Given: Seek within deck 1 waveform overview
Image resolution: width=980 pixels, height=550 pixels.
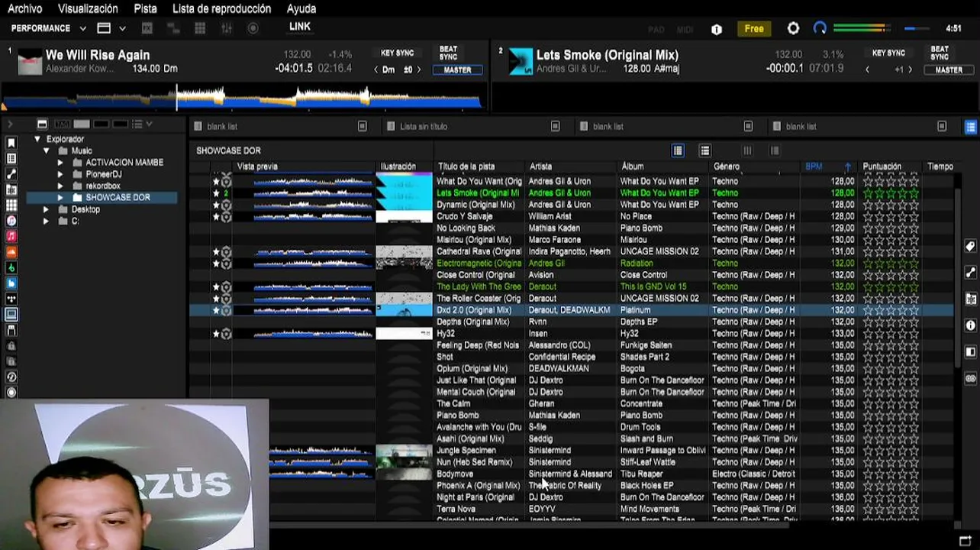Looking at the screenshot, I should [243, 98].
